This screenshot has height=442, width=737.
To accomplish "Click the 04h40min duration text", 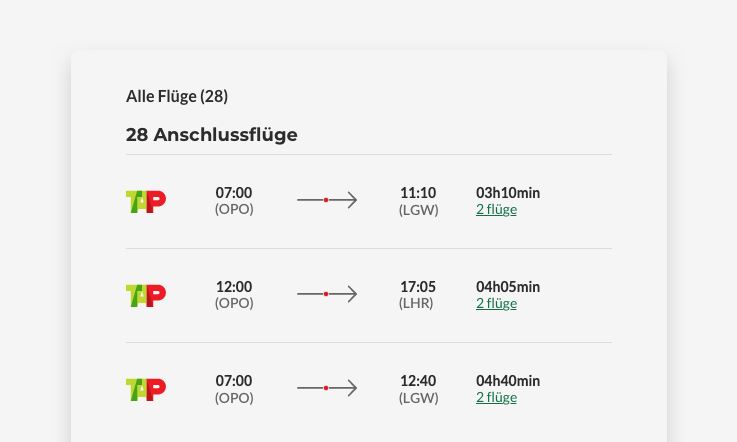I will [x=508, y=380].
